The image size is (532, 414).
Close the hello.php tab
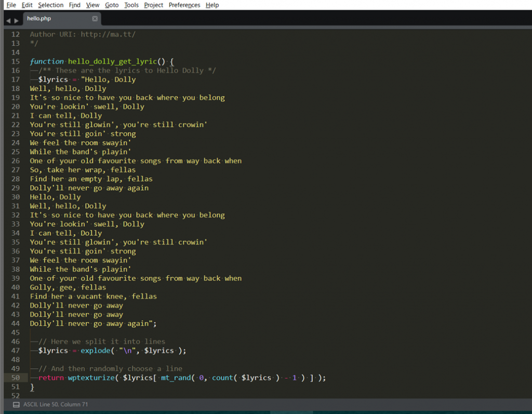click(95, 19)
